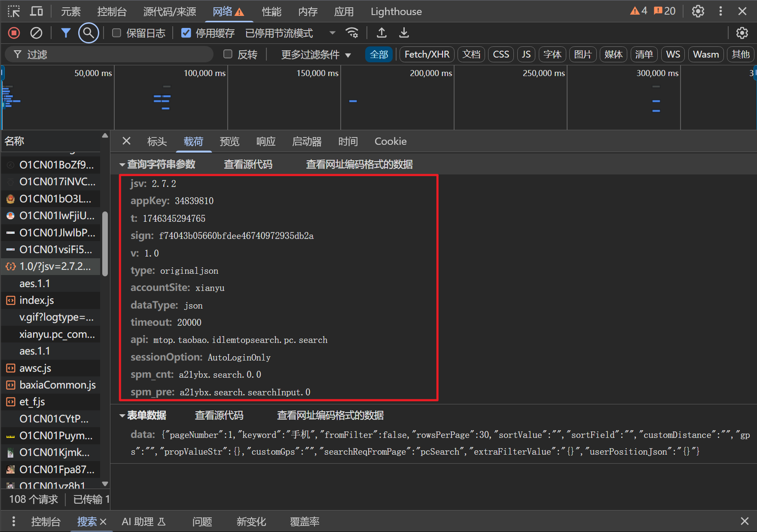Toggle the network filter funnel icon
This screenshot has height=532, width=757.
click(66, 33)
